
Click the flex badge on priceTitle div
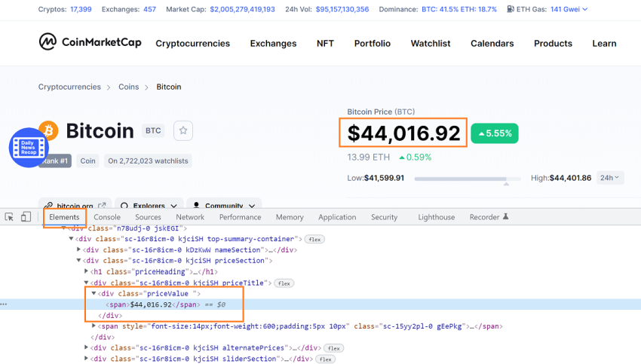(284, 283)
